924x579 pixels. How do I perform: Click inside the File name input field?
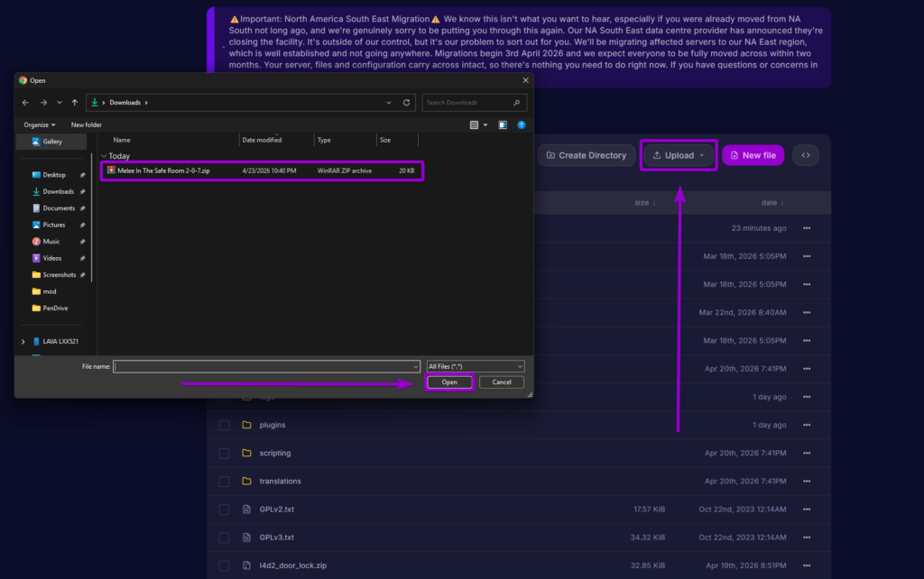coord(265,365)
